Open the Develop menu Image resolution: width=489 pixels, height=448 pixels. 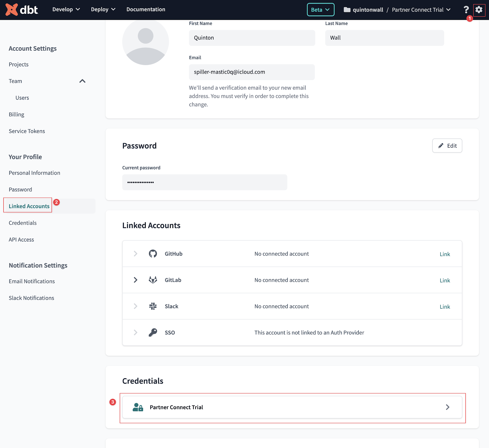pos(66,9)
